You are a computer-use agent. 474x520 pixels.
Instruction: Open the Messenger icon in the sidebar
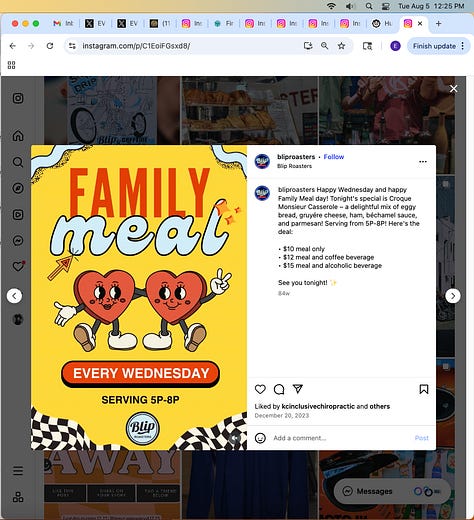click(x=18, y=240)
